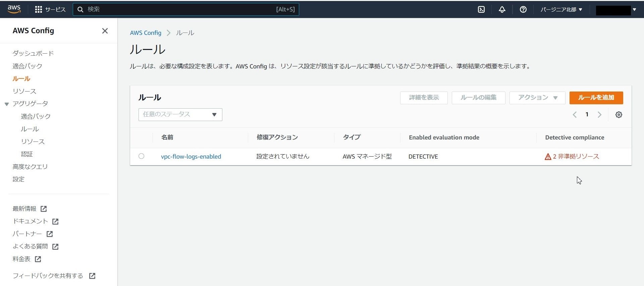Image resolution: width=644 pixels, height=286 pixels.
Task: Click the AWS マネージド型 cell
Action: coord(367,157)
